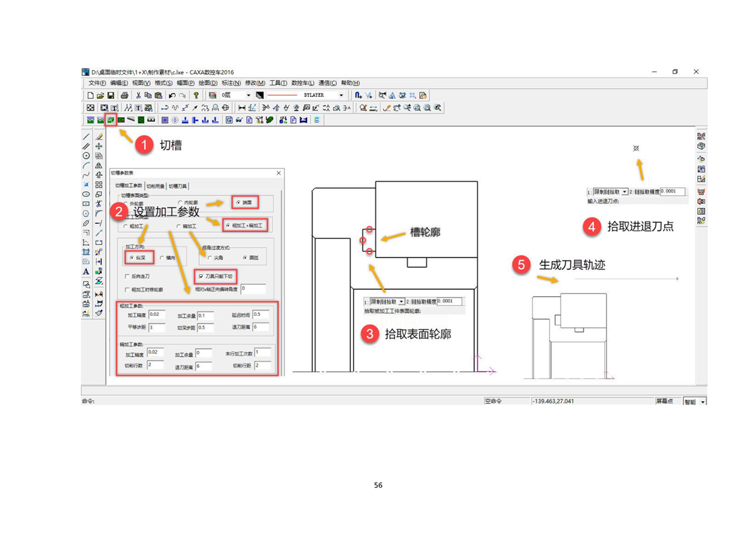Screen dimensions: 756x534
Task: Switch to the 切槽刀具 tab
Action: point(177,186)
